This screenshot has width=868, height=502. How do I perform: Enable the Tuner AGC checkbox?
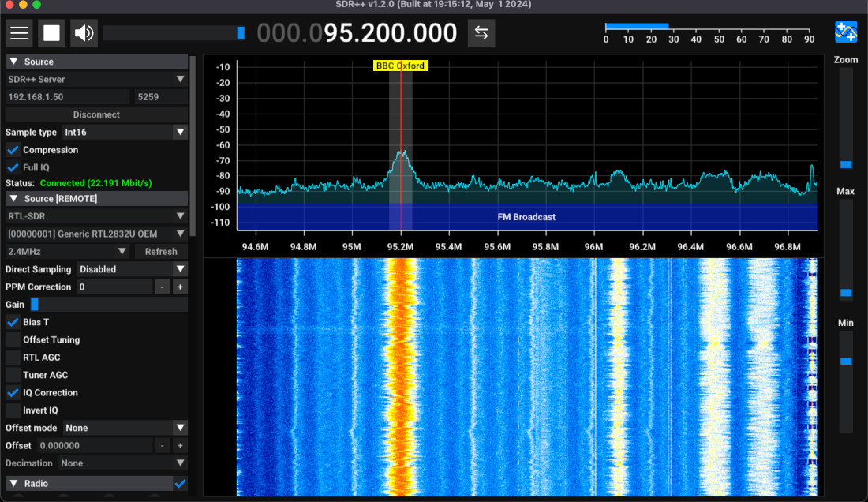click(x=13, y=375)
